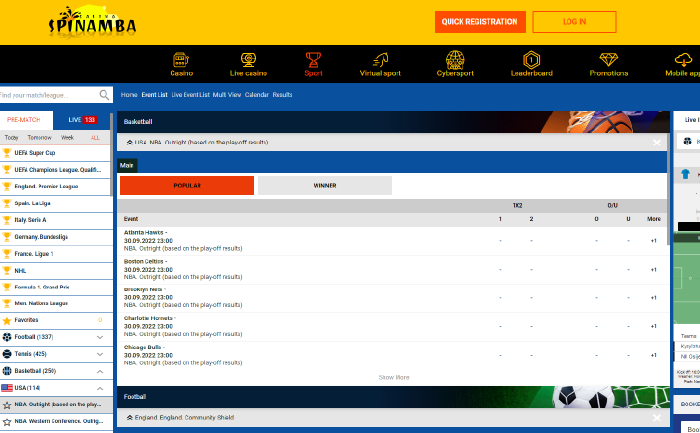The width and height of the screenshot is (700, 433).
Task: Expand the Tennis (425) chevron
Action: [x=100, y=354]
